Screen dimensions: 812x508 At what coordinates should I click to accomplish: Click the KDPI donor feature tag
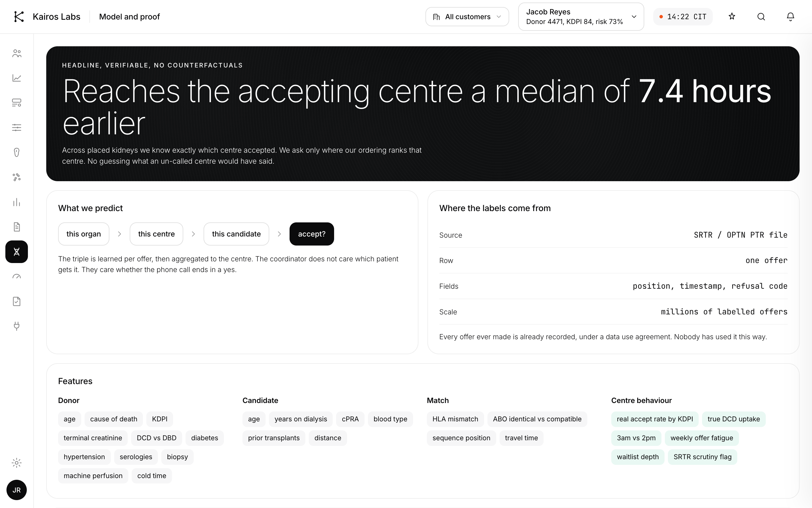click(x=160, y=419)
